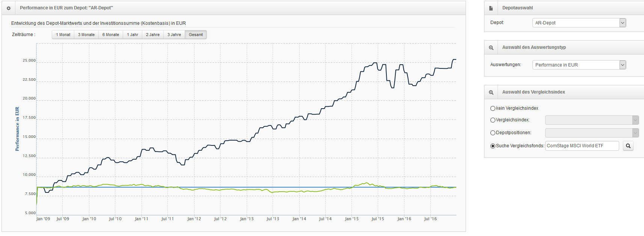Open the disabled Vergleichsindex dropdown

592,120
